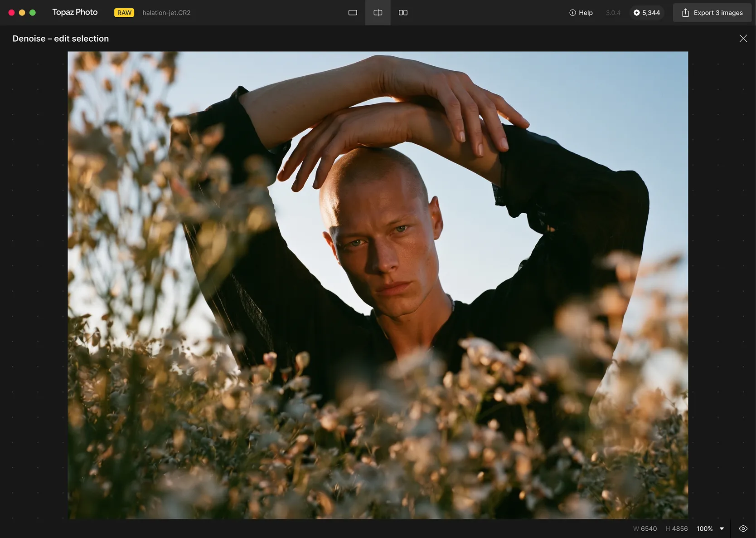Click the Topaz Photo app title
The width and height of the screenshot is (756, 538).
coord(75,12)
